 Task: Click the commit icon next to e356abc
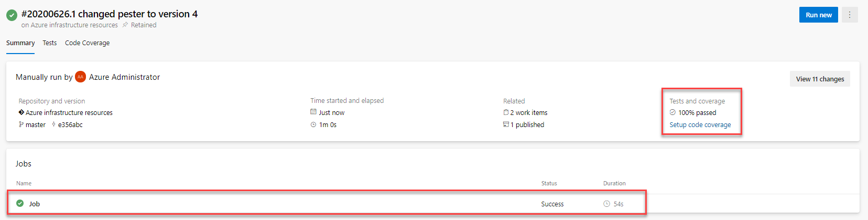53,124
